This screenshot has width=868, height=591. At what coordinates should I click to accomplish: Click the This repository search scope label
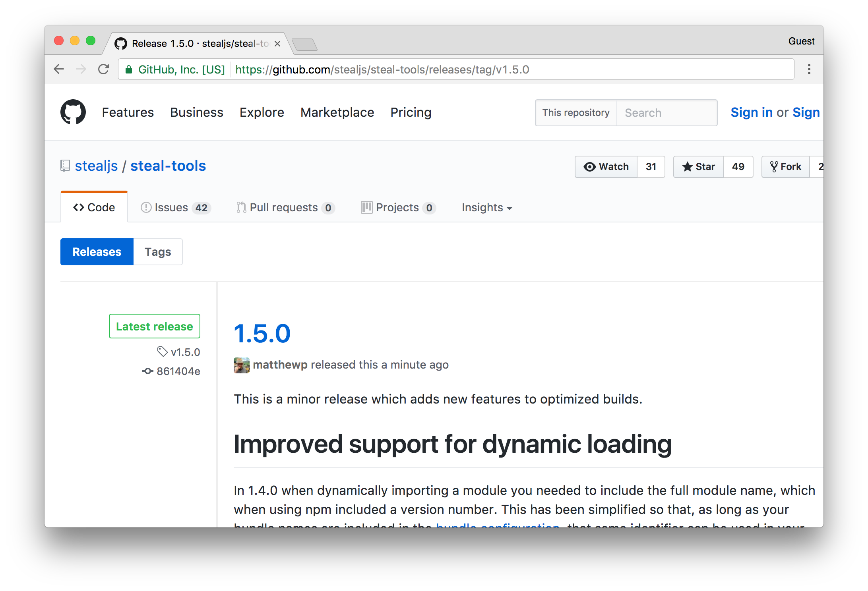coord(576,113)
